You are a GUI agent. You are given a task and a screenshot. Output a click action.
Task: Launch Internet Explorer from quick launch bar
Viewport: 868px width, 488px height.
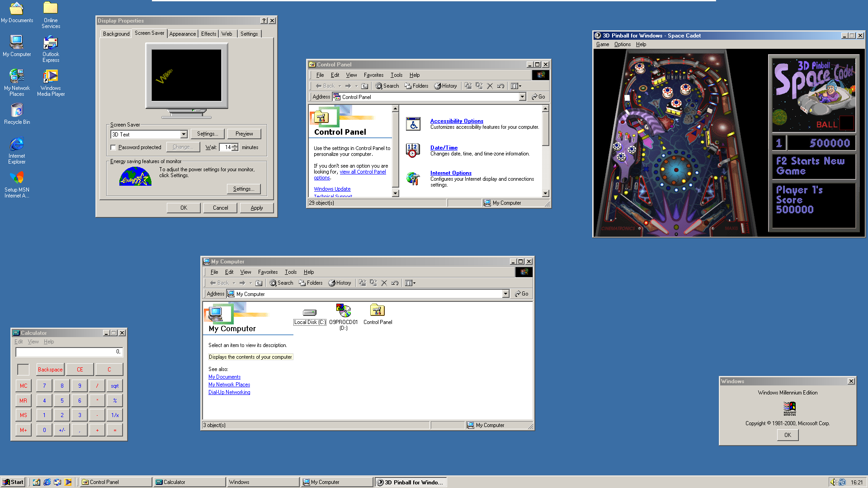pos(47,482)
